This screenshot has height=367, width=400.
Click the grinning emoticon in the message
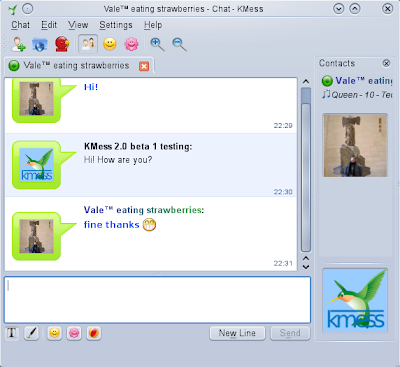pyautogui.click(x=149, y=225)
